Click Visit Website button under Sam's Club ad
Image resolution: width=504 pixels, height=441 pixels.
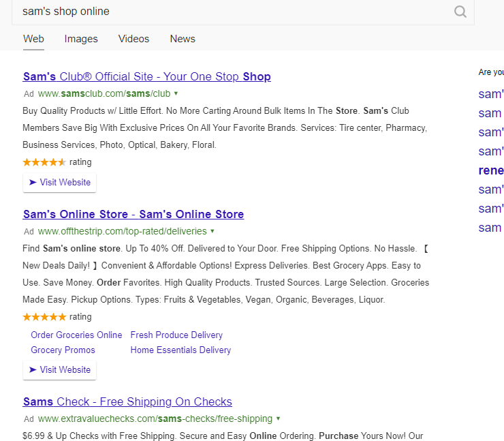59,183
